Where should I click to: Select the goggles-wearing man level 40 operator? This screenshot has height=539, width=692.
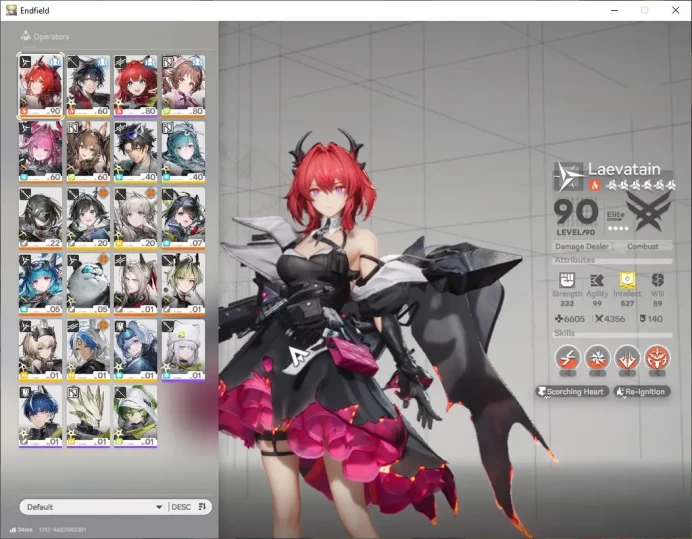tap(135, 152)
